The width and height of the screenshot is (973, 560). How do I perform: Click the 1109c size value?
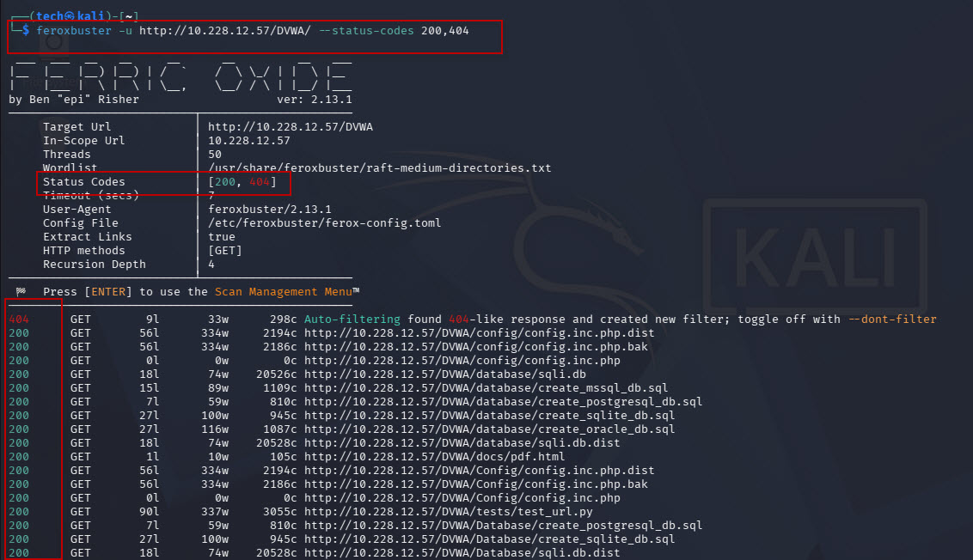[280, 387]
